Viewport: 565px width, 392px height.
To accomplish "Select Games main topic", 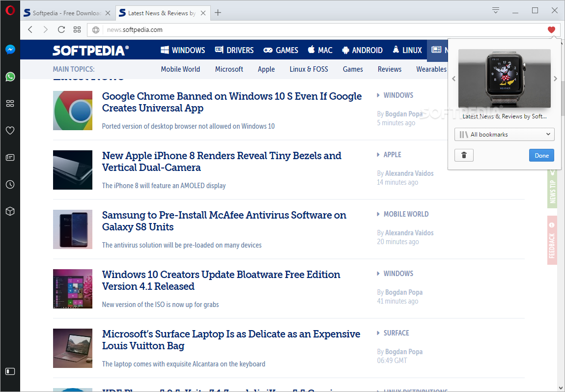I will tap(353, 69).
